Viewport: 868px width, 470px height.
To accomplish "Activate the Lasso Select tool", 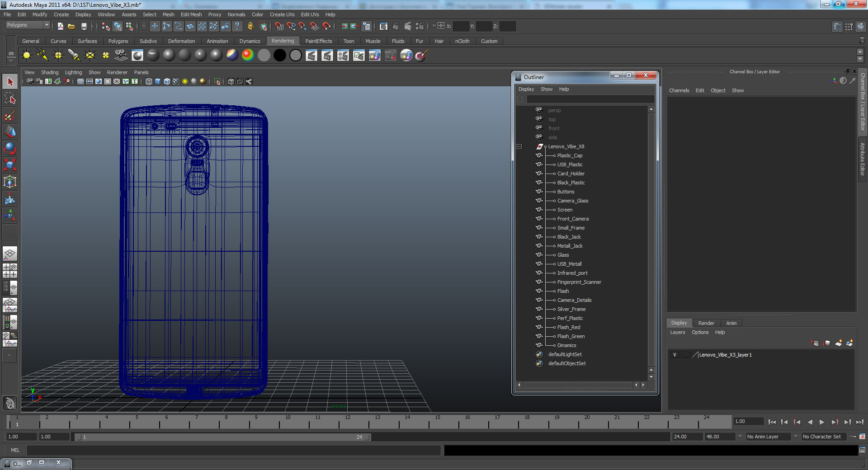I will [x=10, y=99].
